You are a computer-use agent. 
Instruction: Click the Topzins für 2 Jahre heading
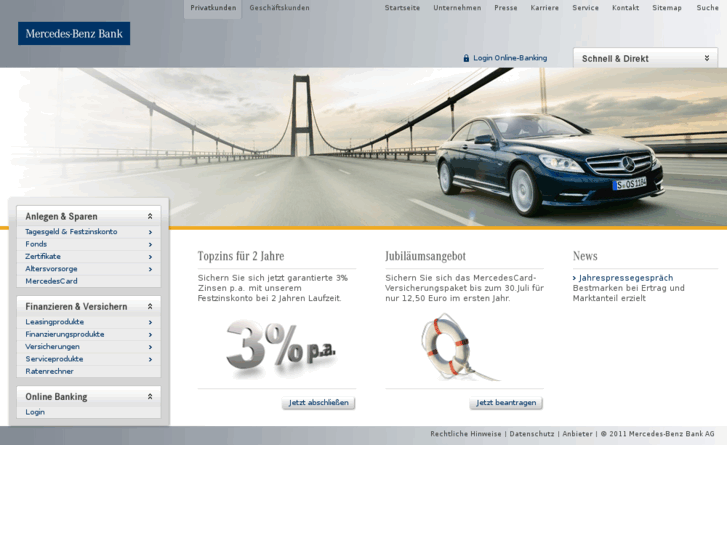pyautogui.click(x=241, y=256)
